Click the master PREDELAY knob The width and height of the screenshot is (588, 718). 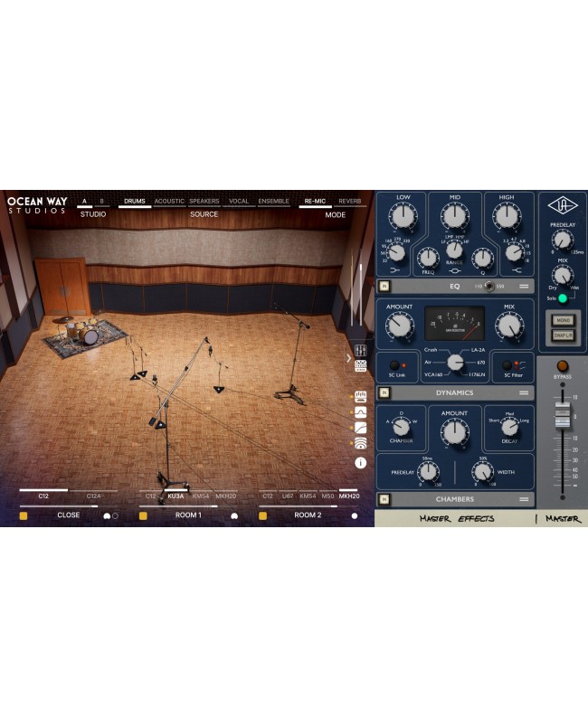pos(562,240)
